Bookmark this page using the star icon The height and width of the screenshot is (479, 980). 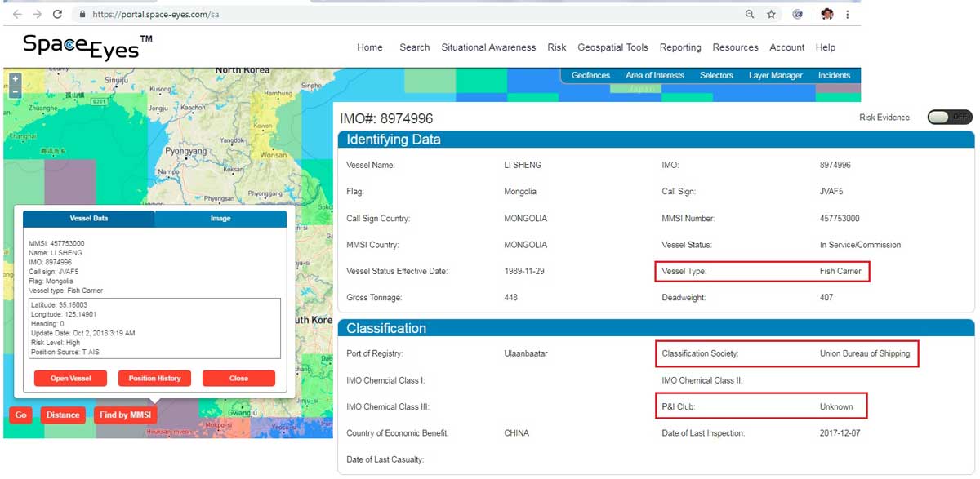point(771,15)
